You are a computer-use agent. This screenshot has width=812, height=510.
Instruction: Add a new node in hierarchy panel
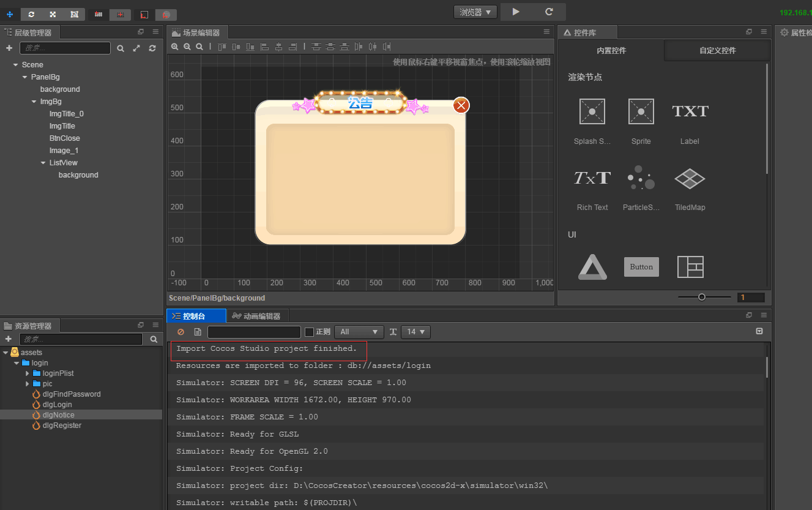9,48
